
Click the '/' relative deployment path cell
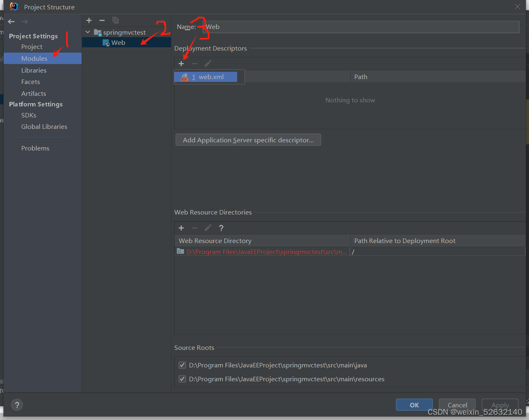pyautogui.click(x=438, y=252)
